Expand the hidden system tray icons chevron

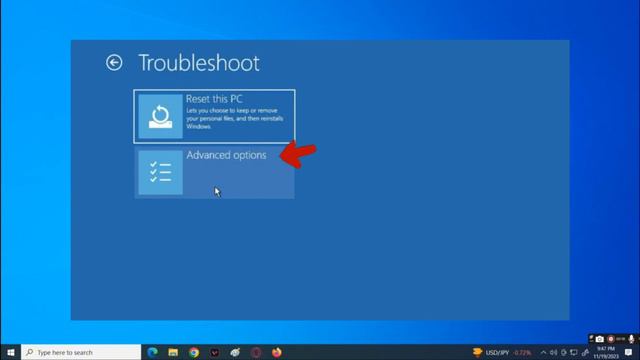pos(543,353)
